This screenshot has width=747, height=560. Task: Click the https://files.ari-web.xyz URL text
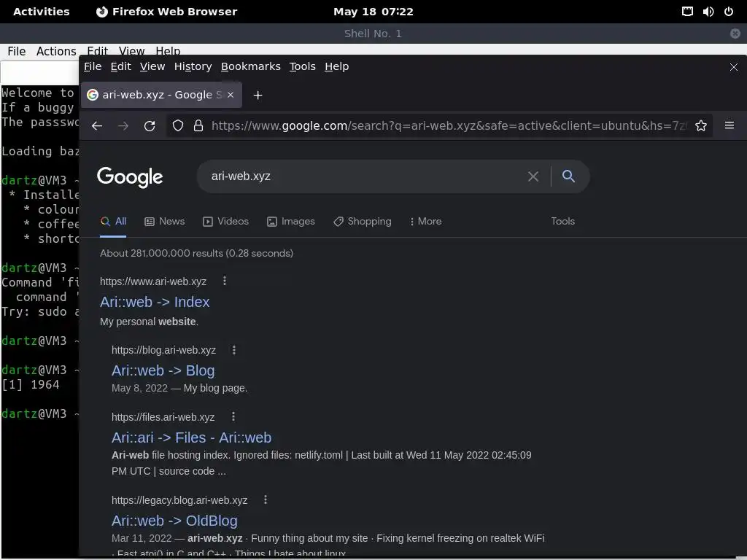tap(163, 417)
